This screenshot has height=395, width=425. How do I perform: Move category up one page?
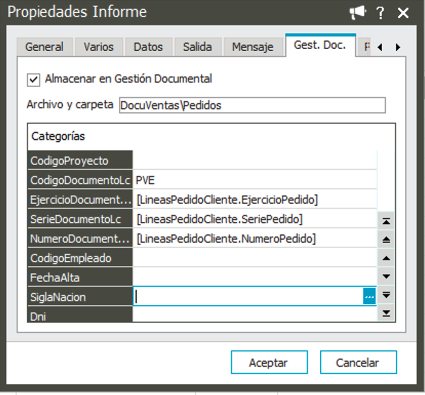(386, 239)
